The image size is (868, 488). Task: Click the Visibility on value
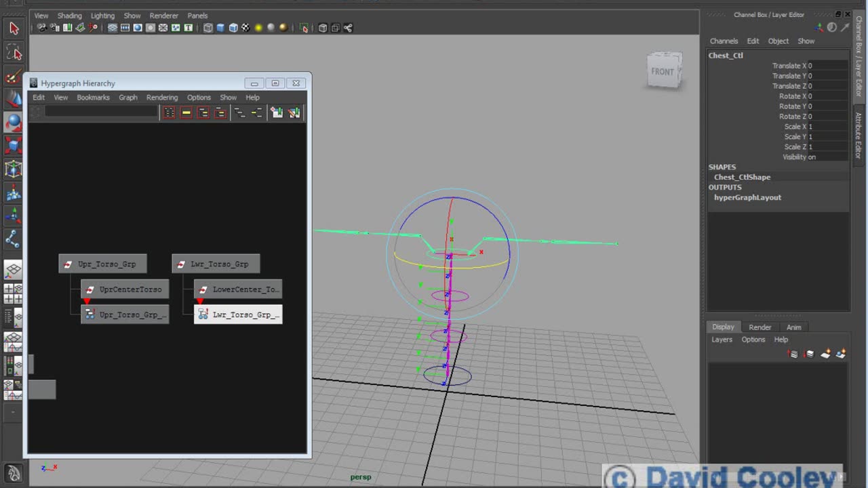(827, 157)
